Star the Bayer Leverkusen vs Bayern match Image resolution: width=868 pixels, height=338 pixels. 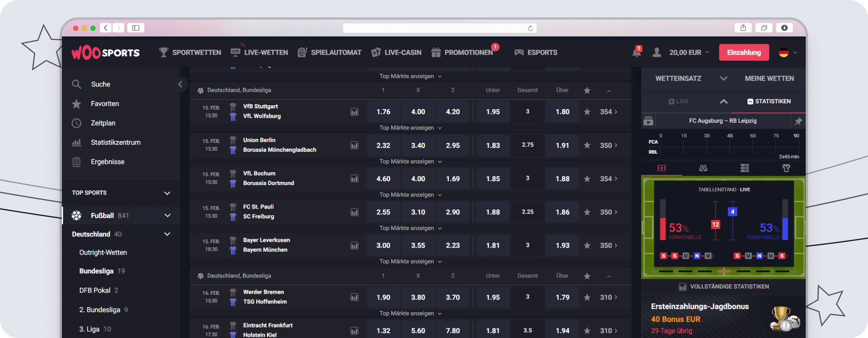[x=587, y=246]
